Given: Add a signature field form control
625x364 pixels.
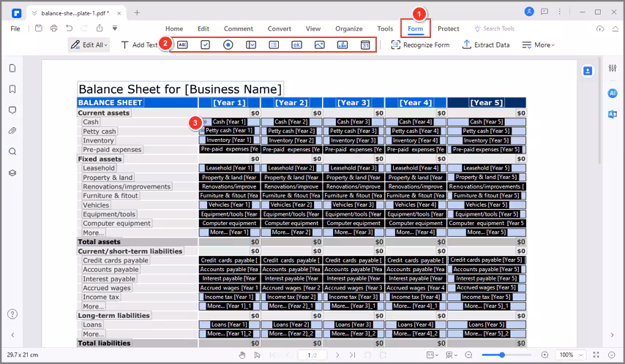Looking at the screenshot, I should (343, 45).
